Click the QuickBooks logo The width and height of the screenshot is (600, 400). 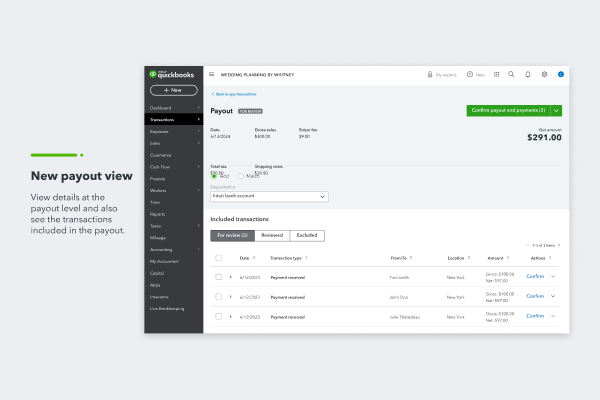pos(172,74)
